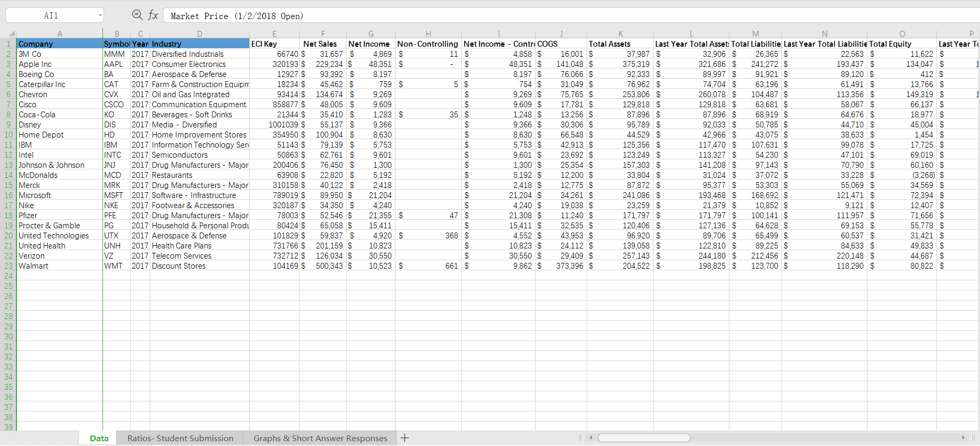Image resolution: width=980 pixels, height=446 pixels.
Task: Select column A header
Action: (59, 33)
